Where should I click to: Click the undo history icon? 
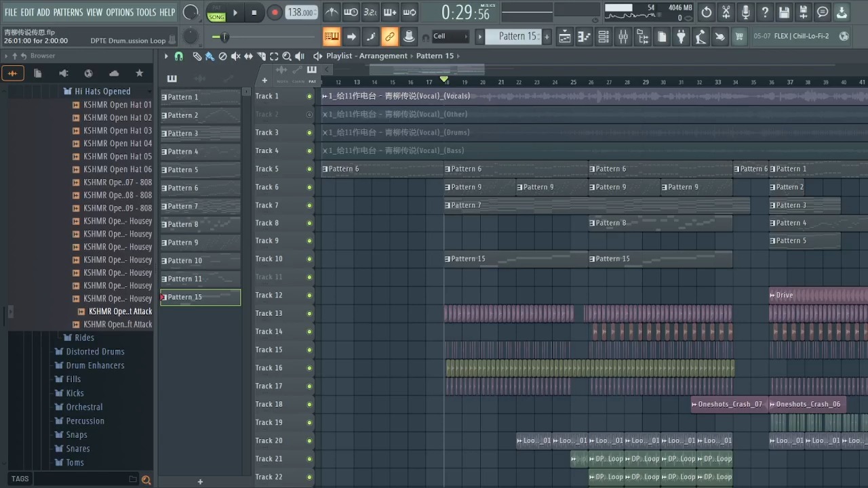(707, 12)
